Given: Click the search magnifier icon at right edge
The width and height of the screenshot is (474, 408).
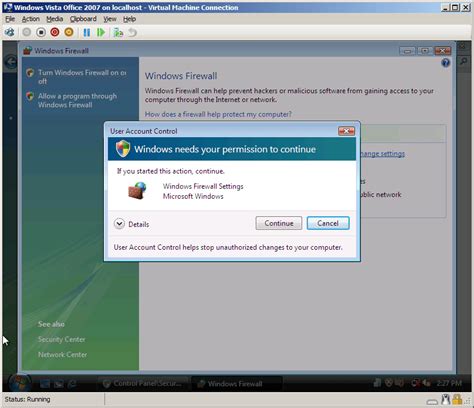Looking at the screenshot, I should pos(463,61).
